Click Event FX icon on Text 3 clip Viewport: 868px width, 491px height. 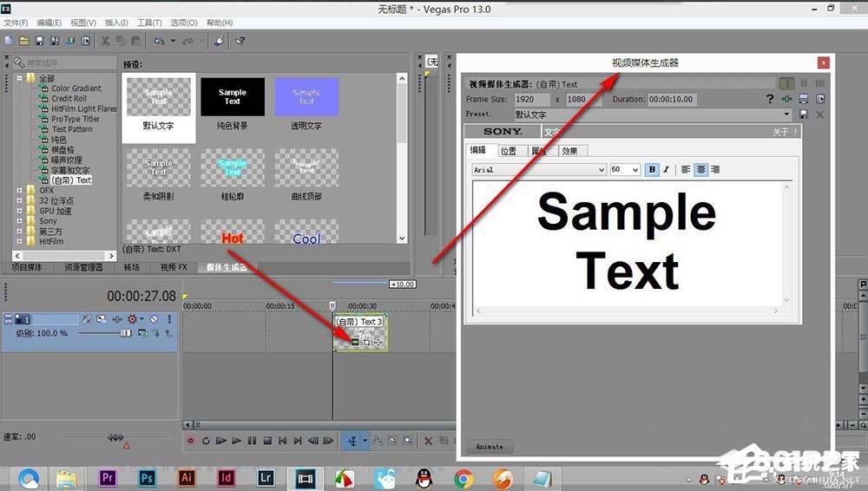pos(378,342)
